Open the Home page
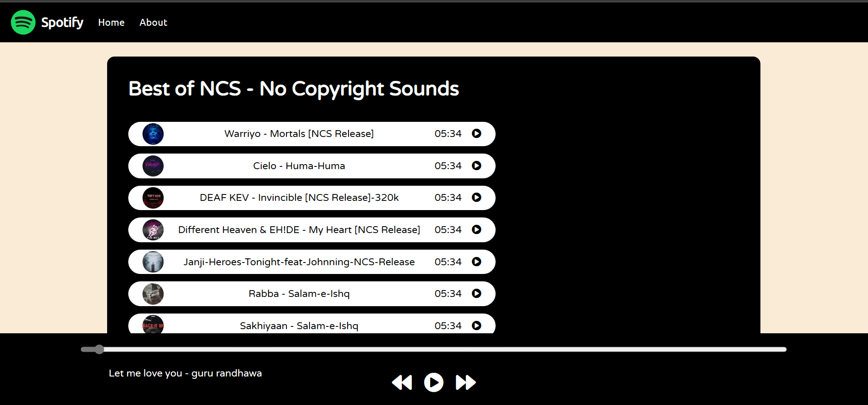This screenshot has width=868, height=405. [111, 22]
